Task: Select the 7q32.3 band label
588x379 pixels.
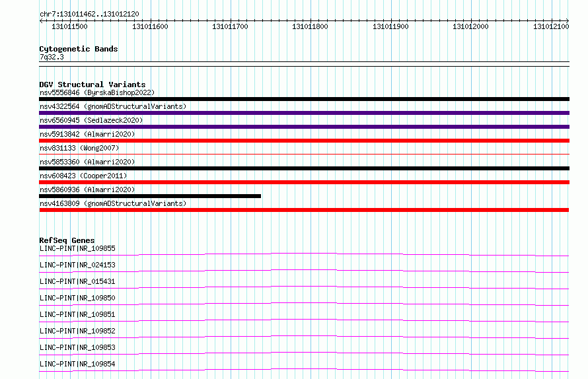Action: 52,57
